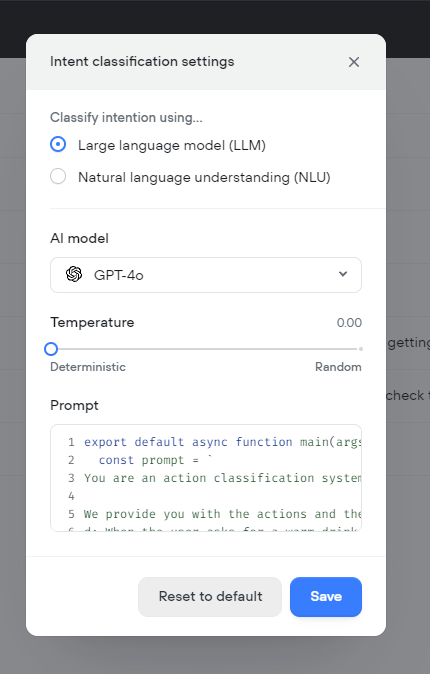Click the Deterministic label
The width and height of the screenshot is (430, 674).
coord(88,367)
